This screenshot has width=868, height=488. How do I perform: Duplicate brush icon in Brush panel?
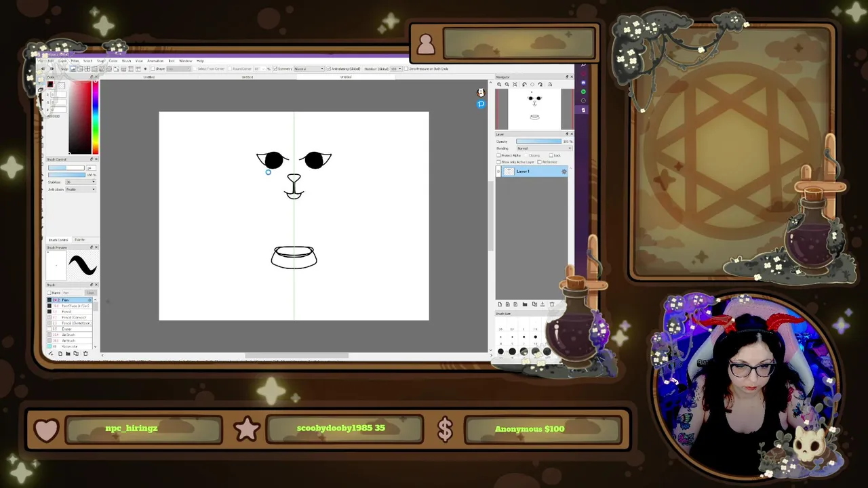(x=76, y=353)
